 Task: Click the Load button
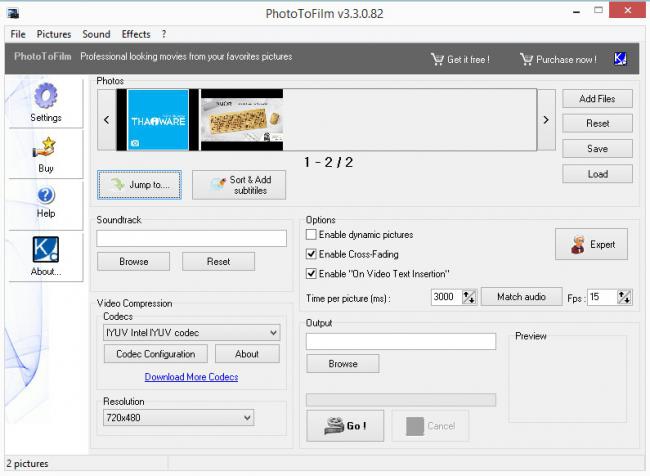pos(597,174)
